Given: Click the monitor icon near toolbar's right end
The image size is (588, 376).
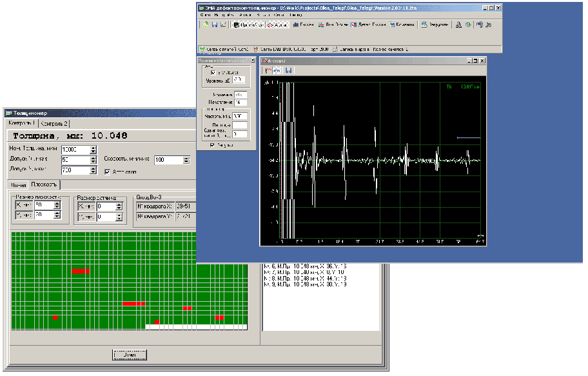Looking at the screenshot, I should click(479, 25).
